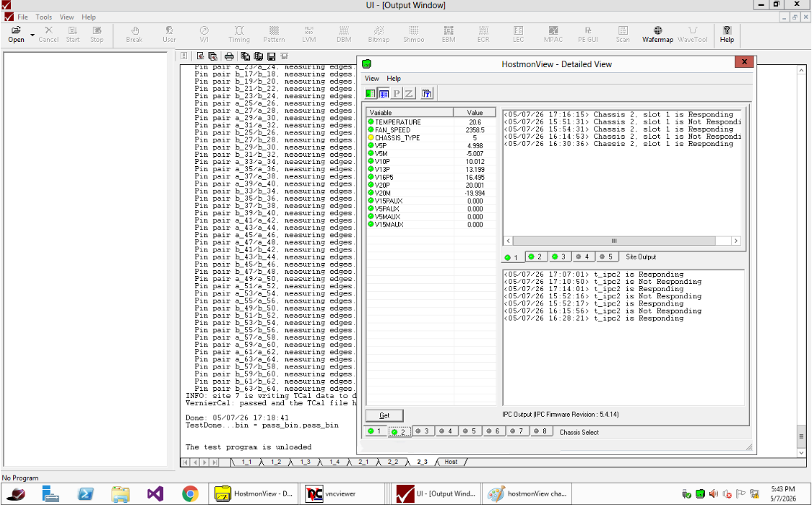The image size is (812, 505).
Task: Select the V16P5 variable row
Action: click(431, 177)
